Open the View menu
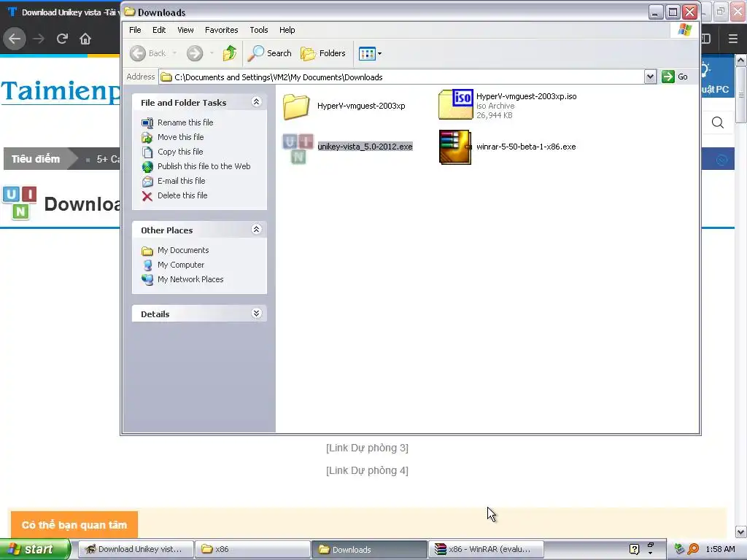 pos(185,30)
